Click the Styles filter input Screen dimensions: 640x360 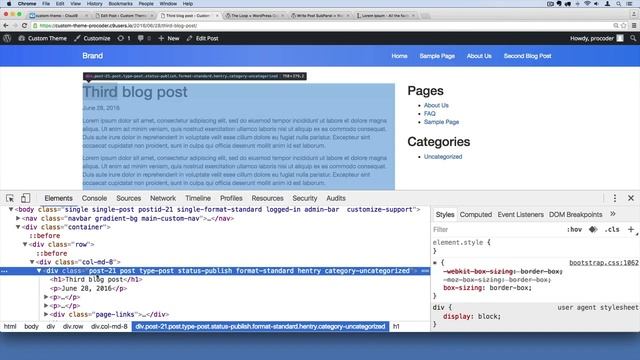496,229
